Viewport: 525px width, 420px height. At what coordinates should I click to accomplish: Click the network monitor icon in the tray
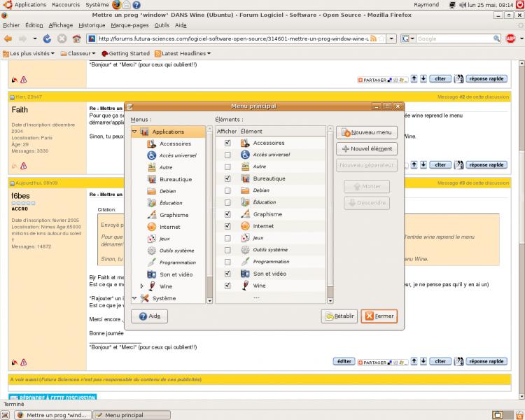452,5
